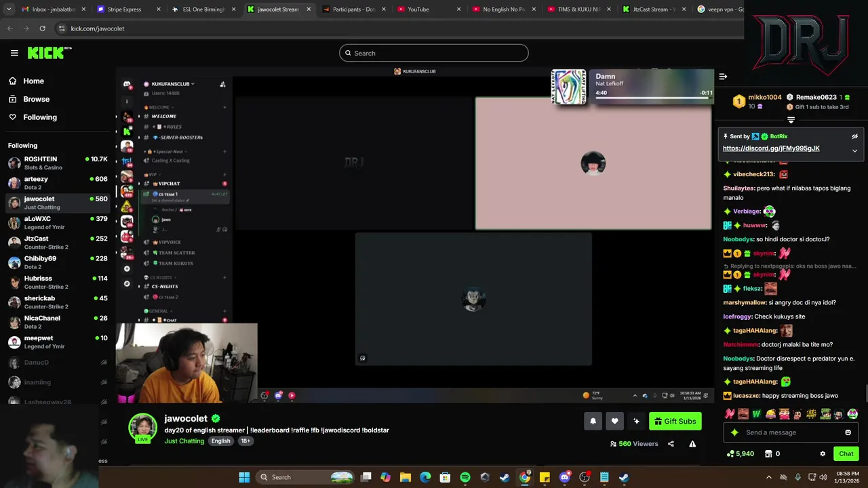Screen dimensions: 868x488
Task: Expand the gift leaderboard drop-down
Action: point(791,120)
